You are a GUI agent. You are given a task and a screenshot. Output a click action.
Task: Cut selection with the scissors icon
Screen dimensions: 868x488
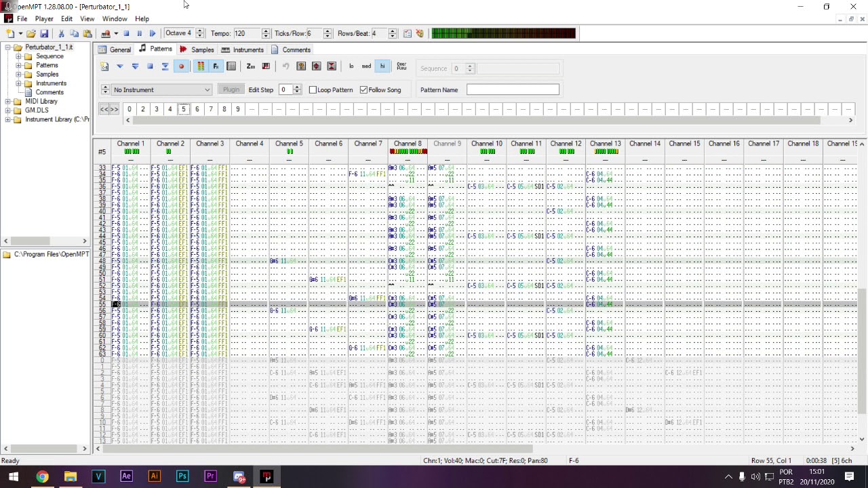tap(62, 33)
